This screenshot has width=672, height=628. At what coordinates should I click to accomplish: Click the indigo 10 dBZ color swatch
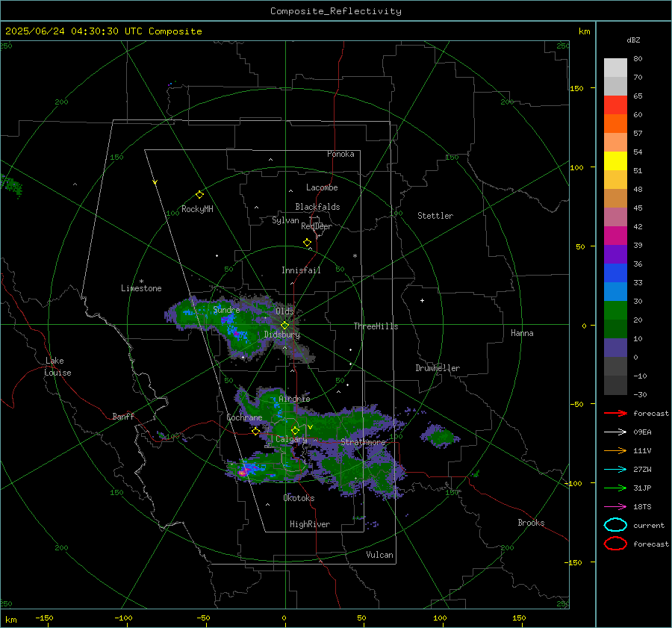click(x=615, y=348)
